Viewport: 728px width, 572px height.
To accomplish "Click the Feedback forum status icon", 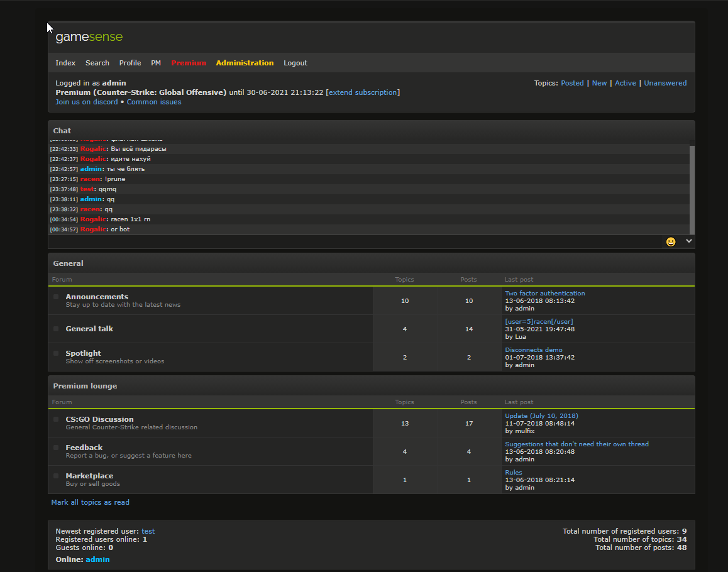I will (x=56, y=448).
